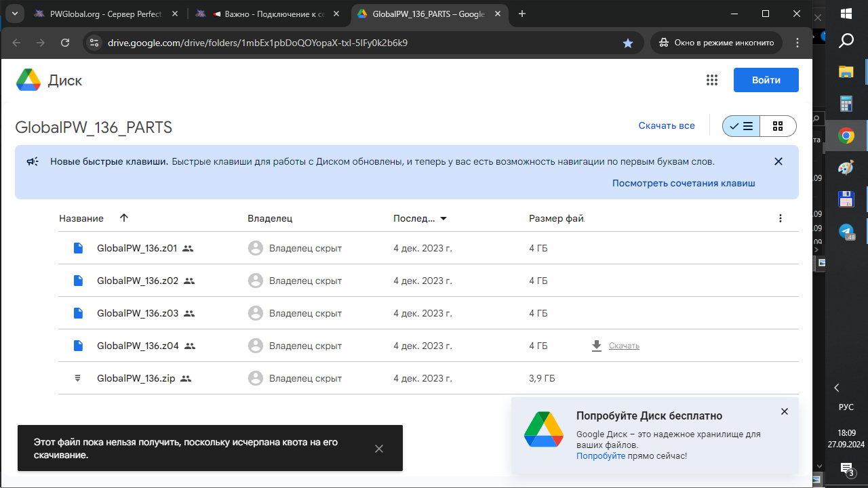Open the tab search dropdown
Screen dimensions: 868x488
click(14, 14)
